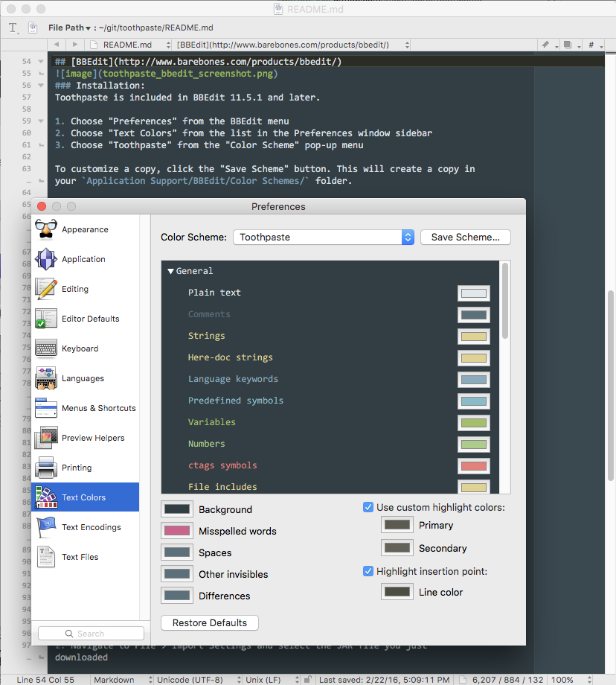
Task: Click the lock icon in status bar
Action: tap(308, 679)
